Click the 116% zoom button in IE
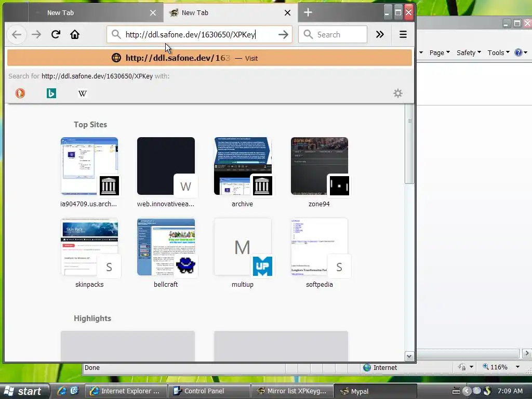Image resolution: width=532 pixels, height=399 pixels. click(495, 367)
